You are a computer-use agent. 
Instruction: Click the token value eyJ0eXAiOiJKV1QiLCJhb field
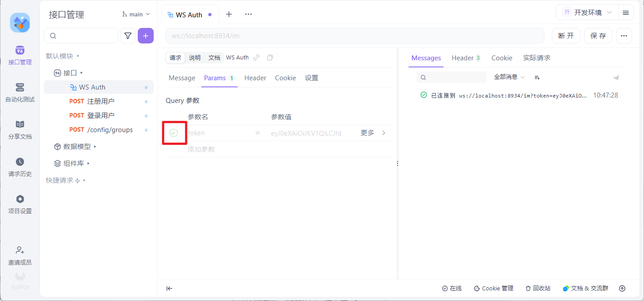coord(306,133)
